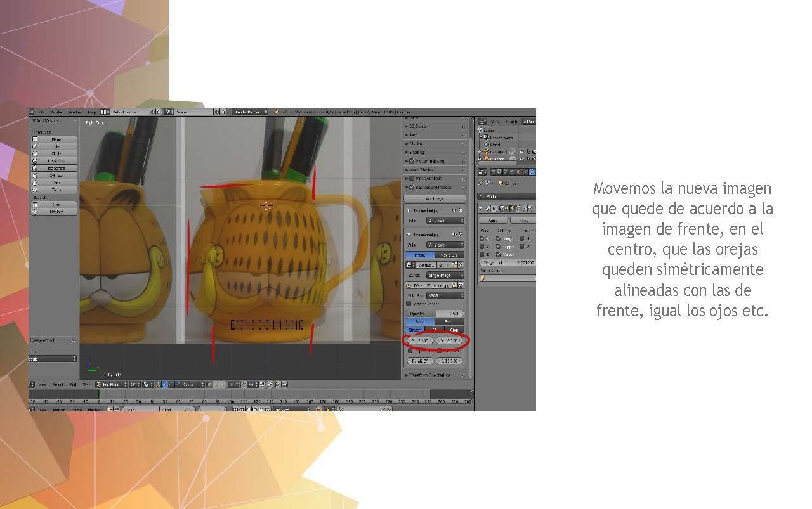This screenshot has height=509, width=812.
Task: Click the Add Image button
Action: tap(435, 198)
